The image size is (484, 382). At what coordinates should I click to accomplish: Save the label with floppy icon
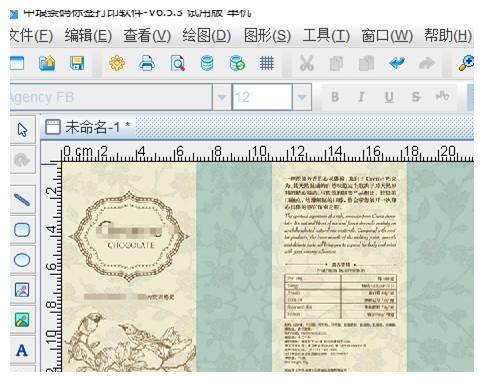[x=77, y=63]
